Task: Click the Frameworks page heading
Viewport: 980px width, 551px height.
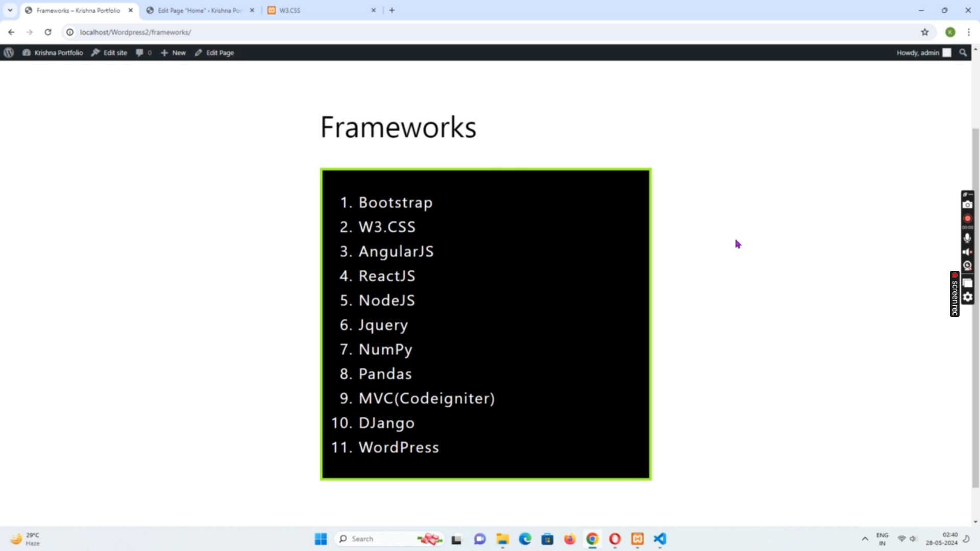Action: pos(398,127)
